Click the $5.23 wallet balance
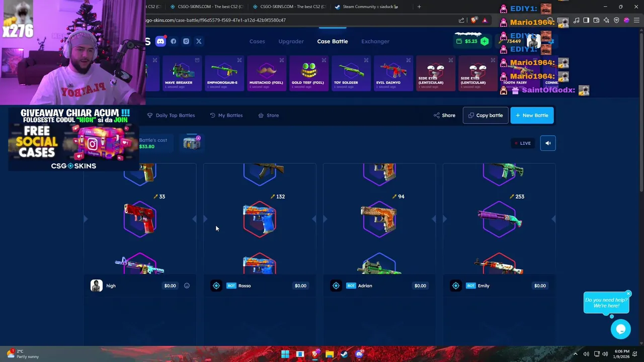644x362 pixels. [x=471, y=41]
